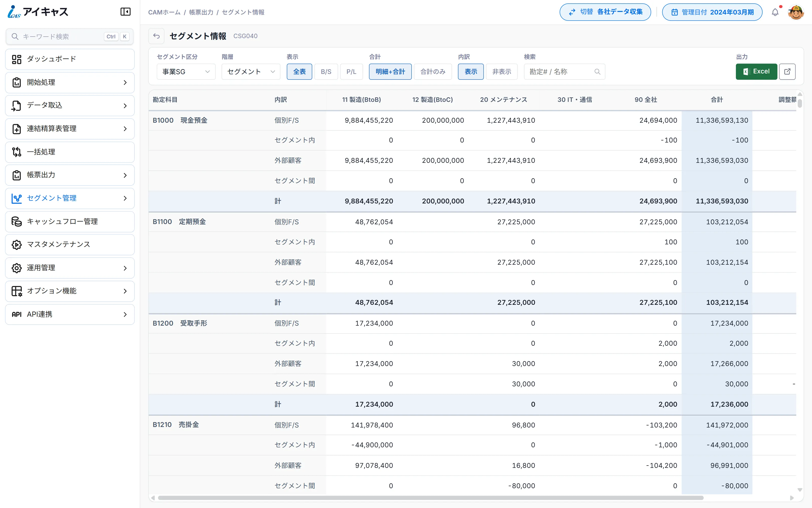Viewport: 812px width, 508px height.
Task: Click 管理日付 2024年03月期 button
Action: click(x=712, y=12)
